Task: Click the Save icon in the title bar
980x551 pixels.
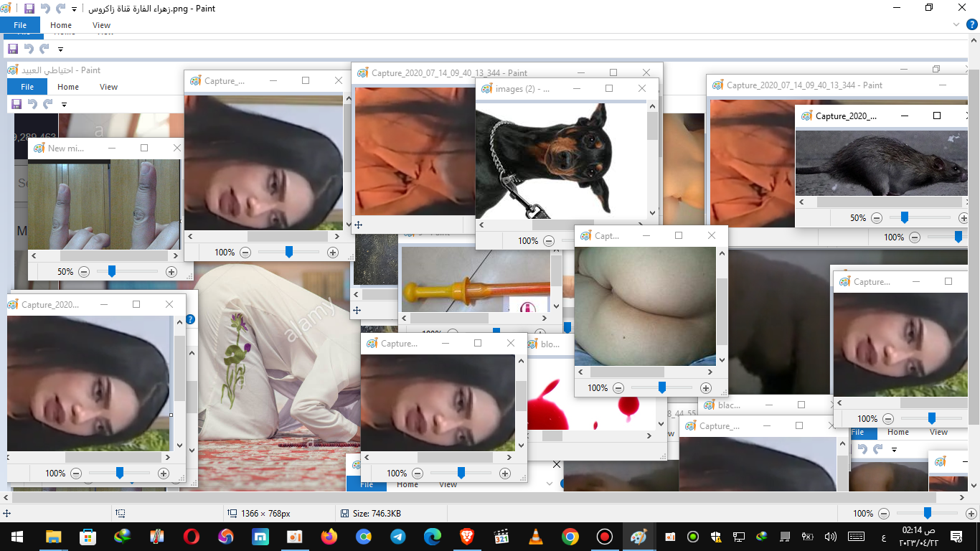Action: (29, 9)
